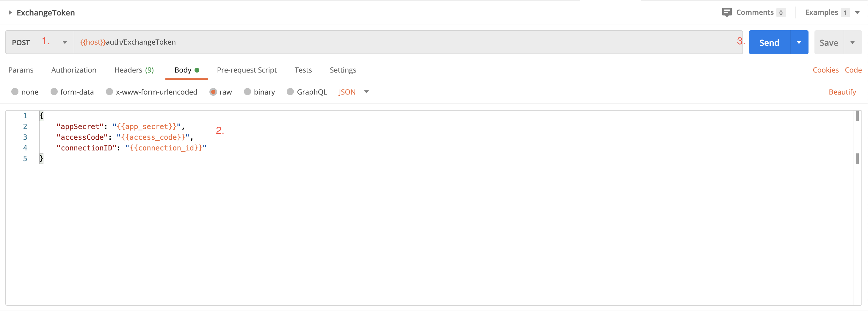Click the {{app_secret}} variable value

147,127
